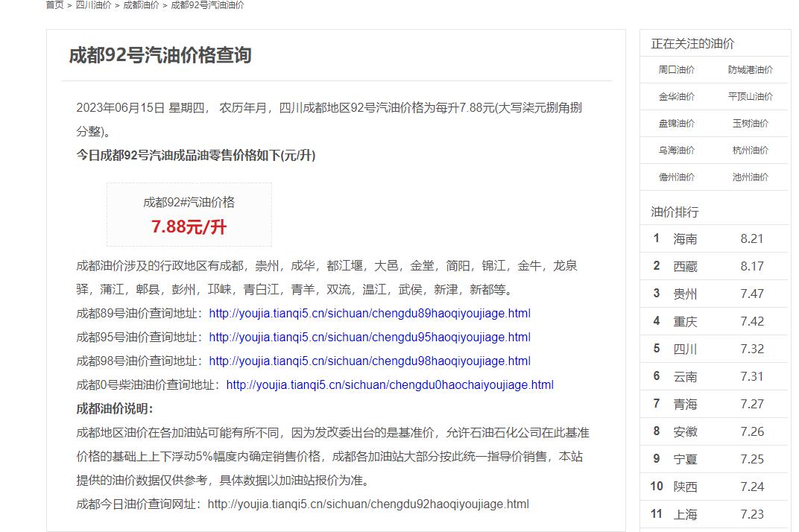Open the 成都0号柴油 price URL
This screenshot has height=532, width=799.
(389, 385)
